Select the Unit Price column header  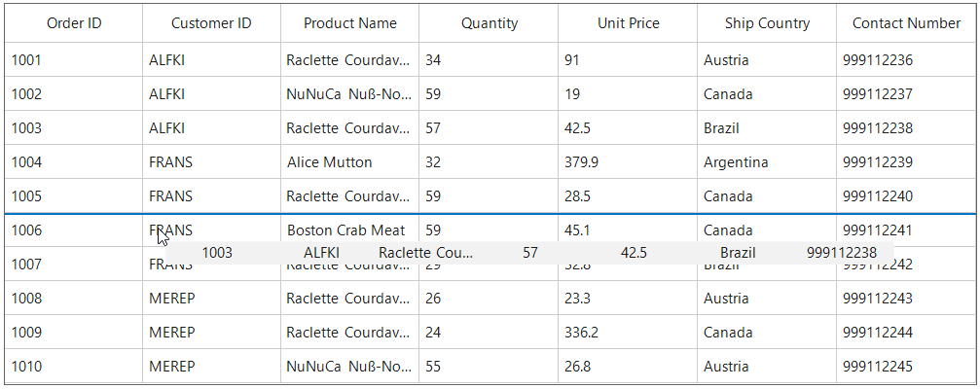pos(628,23)
